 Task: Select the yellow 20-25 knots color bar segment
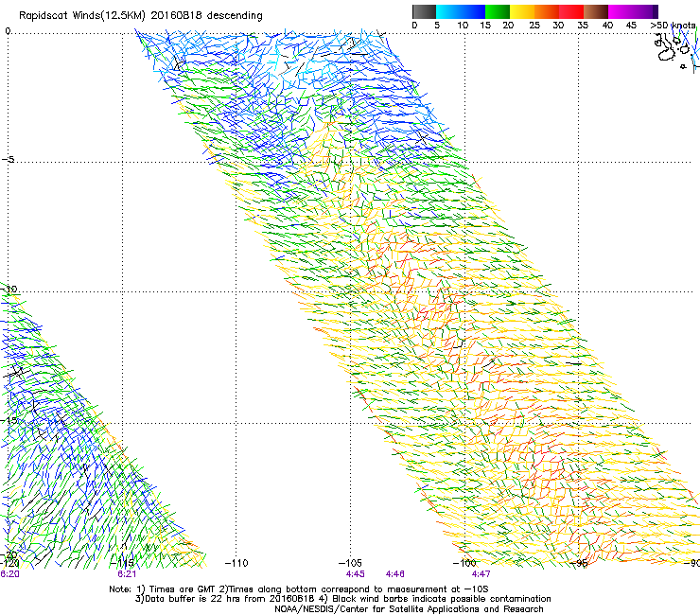click(522, 11)
